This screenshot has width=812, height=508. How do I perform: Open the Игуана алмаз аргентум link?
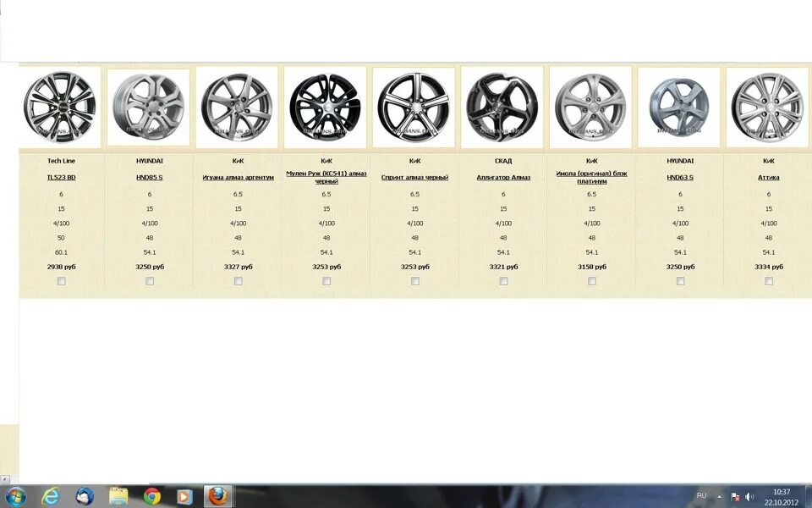[239, 177]
